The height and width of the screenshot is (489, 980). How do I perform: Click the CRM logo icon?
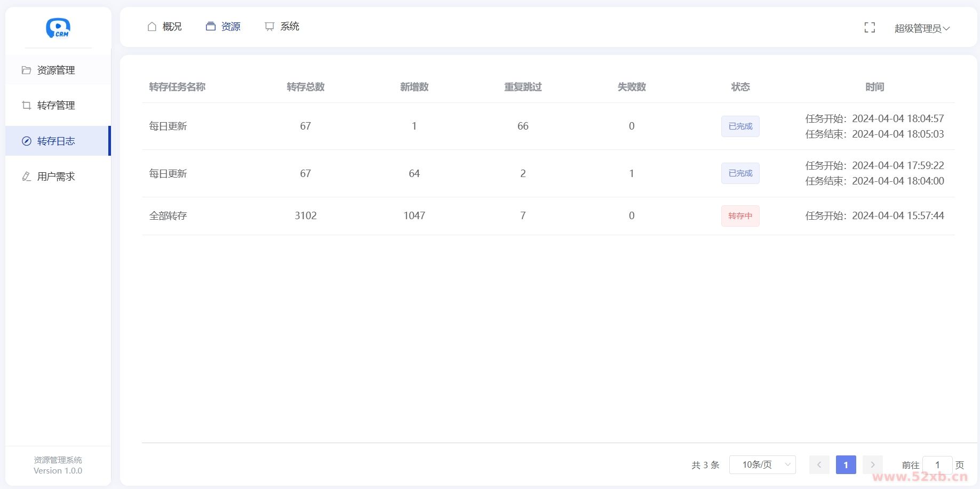[58, 28]
